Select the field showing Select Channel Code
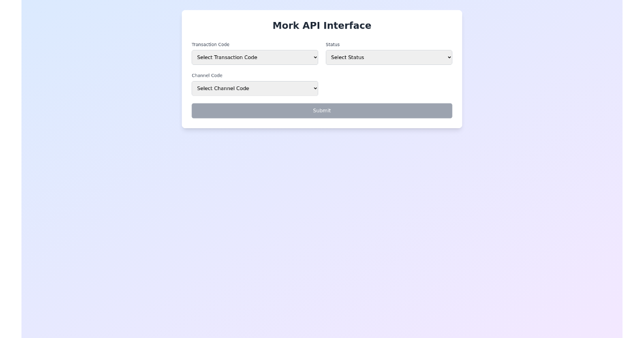The width and height of the screenshot is (644, 338). [255, 88]
